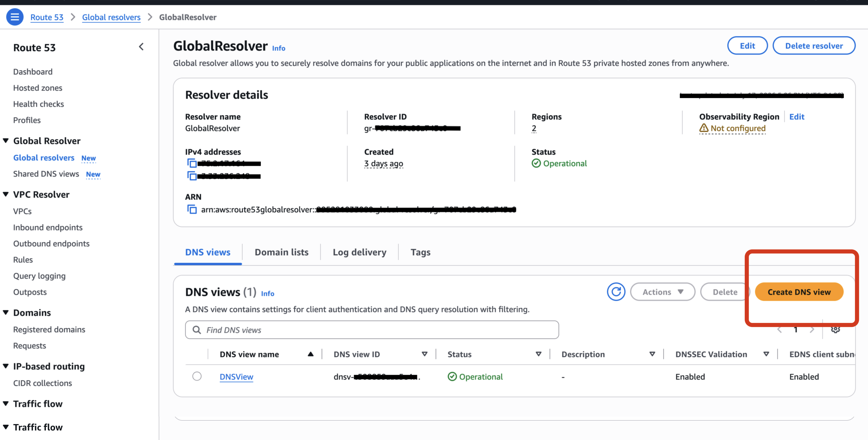Viewport: 868px width, 440px height.
Task: Open DNS views table settings gear
Action: point(835,330)
